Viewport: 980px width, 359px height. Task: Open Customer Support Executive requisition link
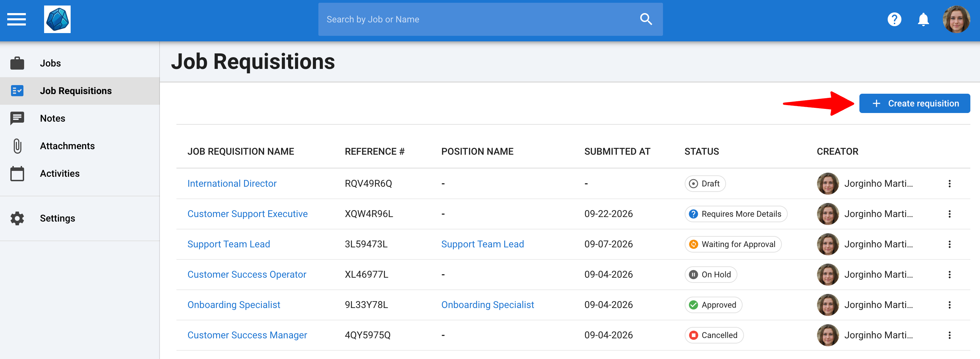247,214
